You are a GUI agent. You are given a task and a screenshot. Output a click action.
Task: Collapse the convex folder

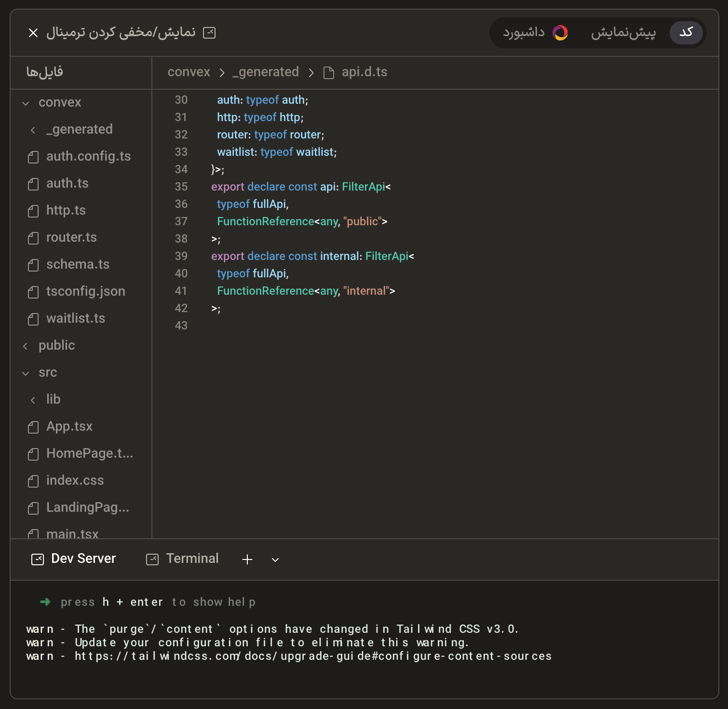25,103
